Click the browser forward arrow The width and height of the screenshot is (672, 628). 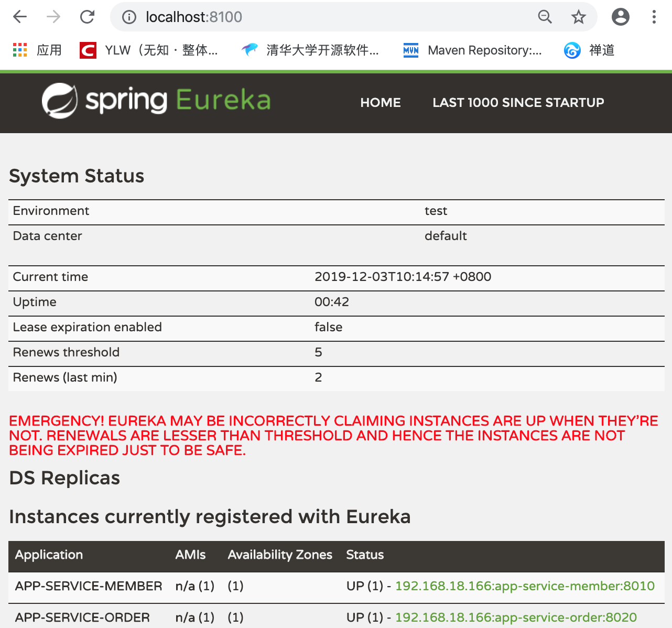[x=53, y=17]
